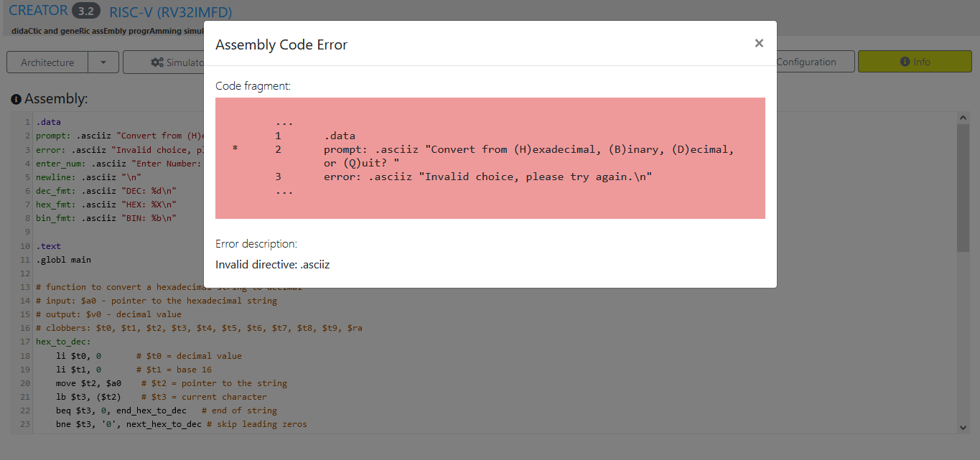Open the Architecture dropdown caret
This screenshot has height=460, width=980.
(x=104, y=62)
